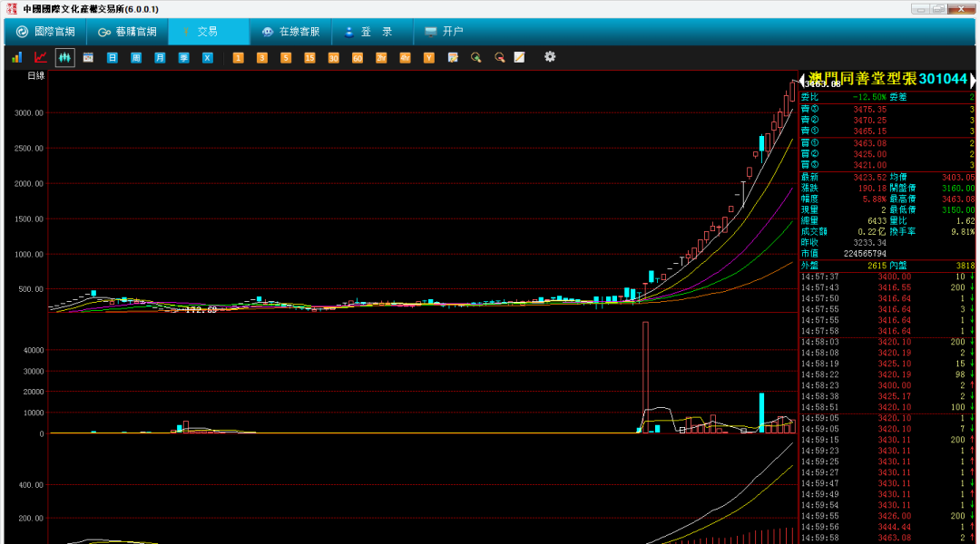The height and width of the screenshot is (544, 980).
Task: Click the orange Y period icon
Action: tap(428, 57)
